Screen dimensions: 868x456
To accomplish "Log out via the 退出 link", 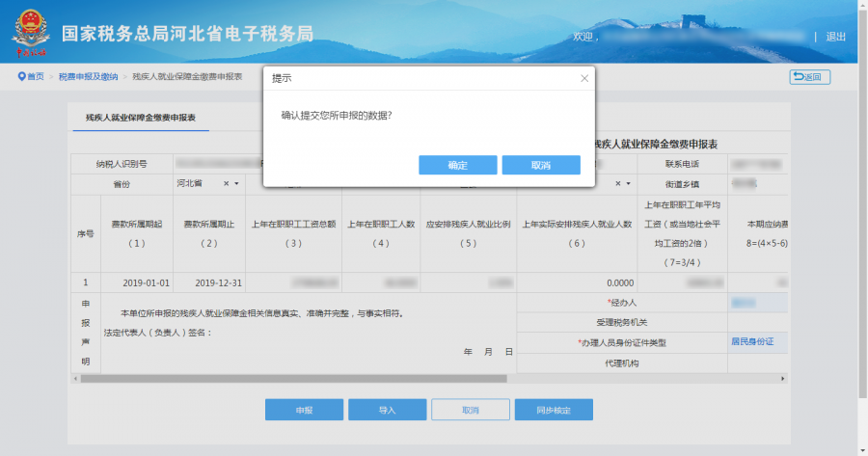I will pyautogui.click(x=835, y=37).
